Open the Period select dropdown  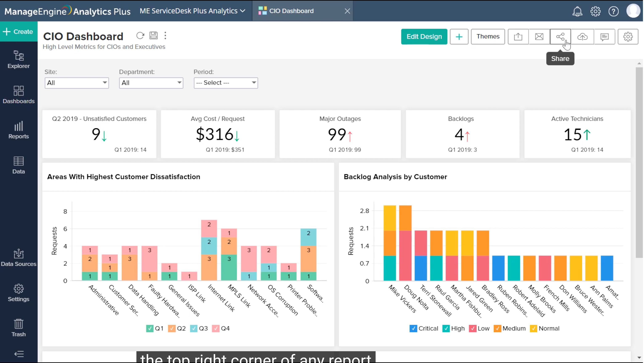(x=226, y=83)
